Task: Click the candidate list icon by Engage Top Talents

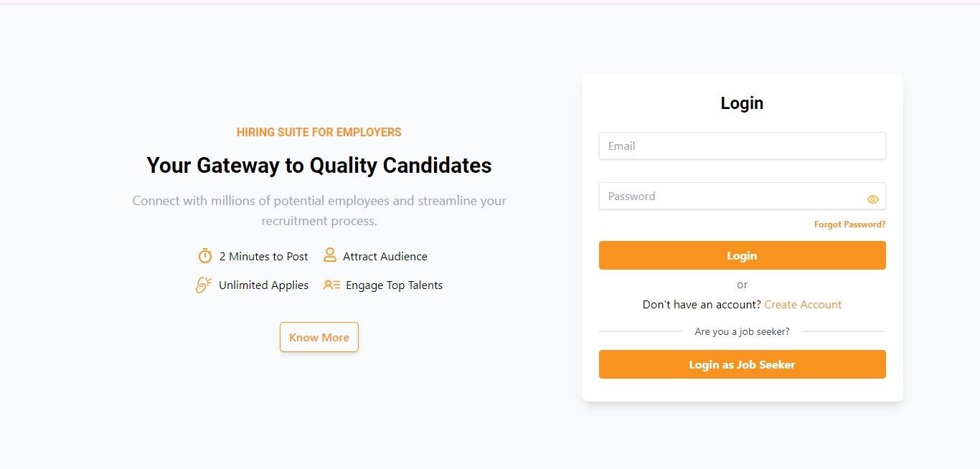Action: pos(332,285)
